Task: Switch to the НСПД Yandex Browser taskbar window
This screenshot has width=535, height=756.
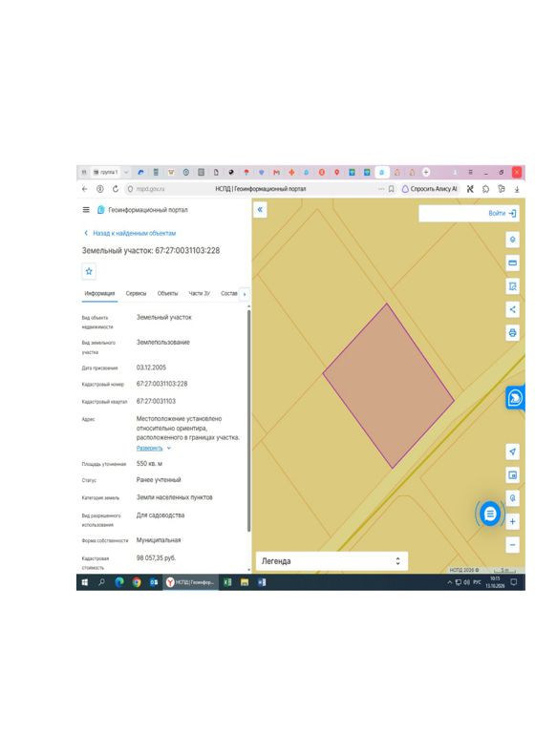Action: tap(190, 582)
